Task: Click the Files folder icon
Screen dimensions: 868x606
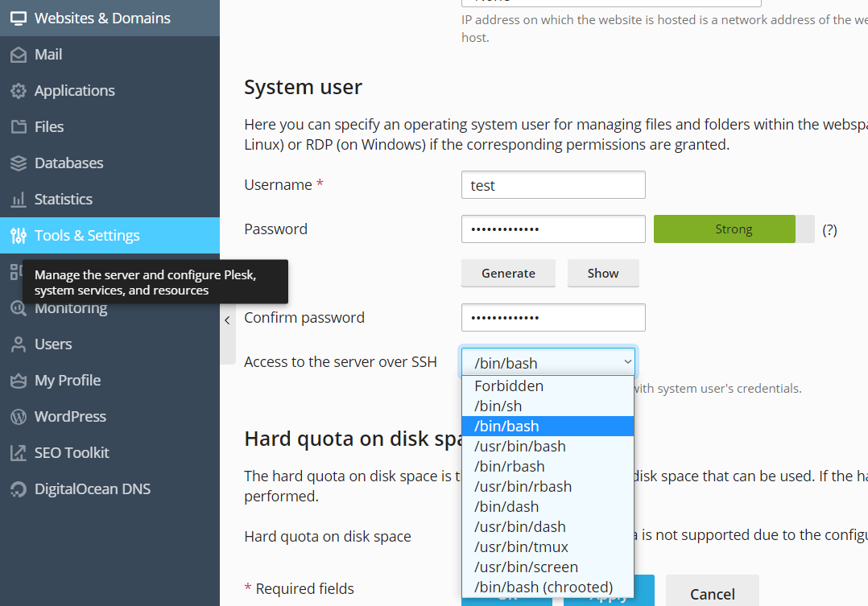Action: pyautogui.click(x=18, y=127)
